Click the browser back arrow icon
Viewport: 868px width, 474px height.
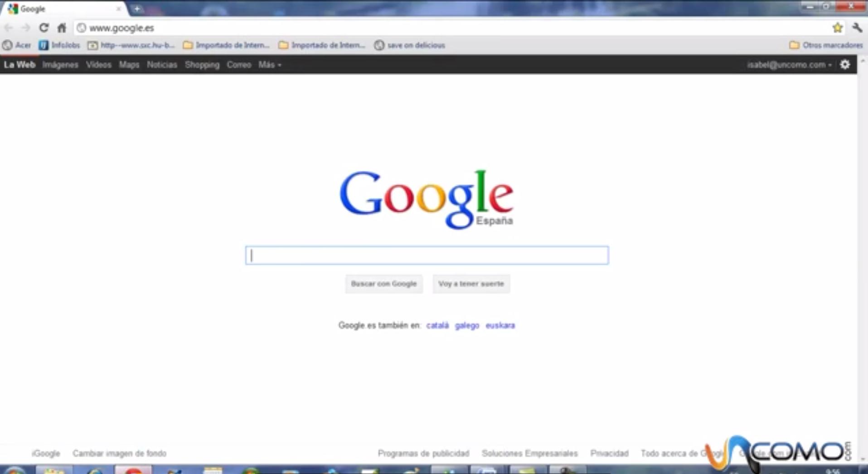click(x=9, y=28)
